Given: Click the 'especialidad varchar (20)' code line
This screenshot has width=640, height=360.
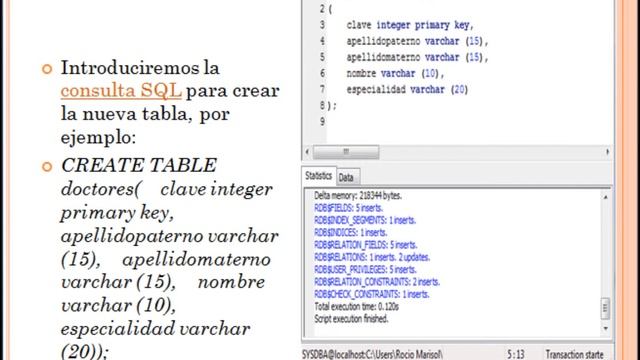Looking at the screenshot, I should 407,89.
